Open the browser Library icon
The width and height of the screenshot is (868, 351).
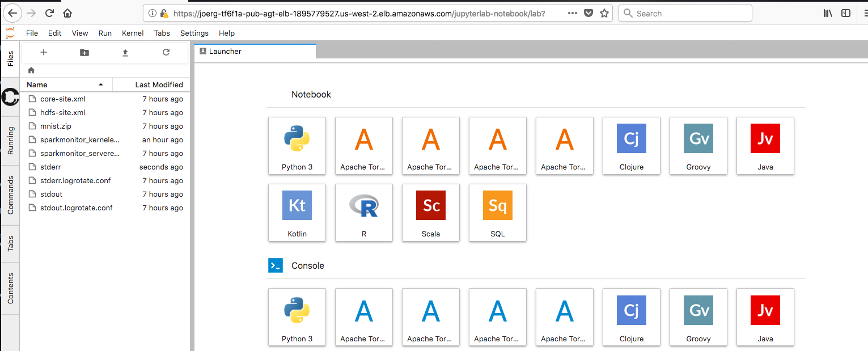pos(828,13)
